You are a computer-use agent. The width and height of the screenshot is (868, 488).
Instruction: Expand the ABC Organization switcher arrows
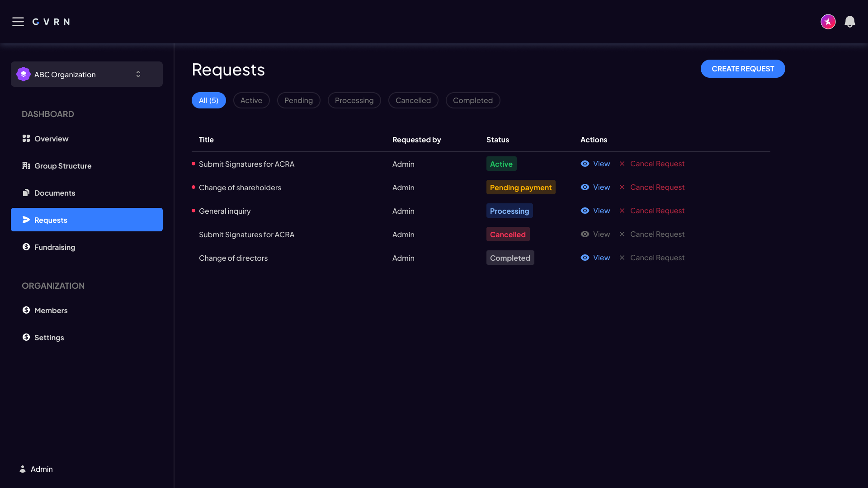(x=138, y=74)
